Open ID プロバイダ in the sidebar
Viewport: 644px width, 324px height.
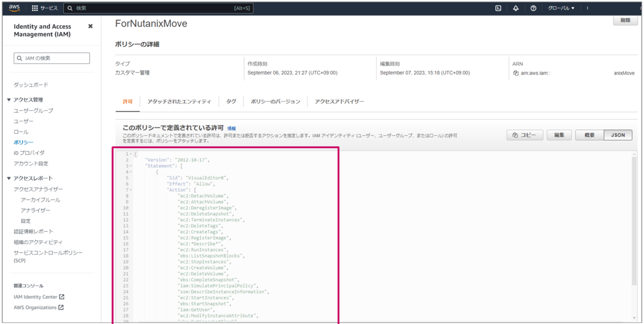coord(30,153)
